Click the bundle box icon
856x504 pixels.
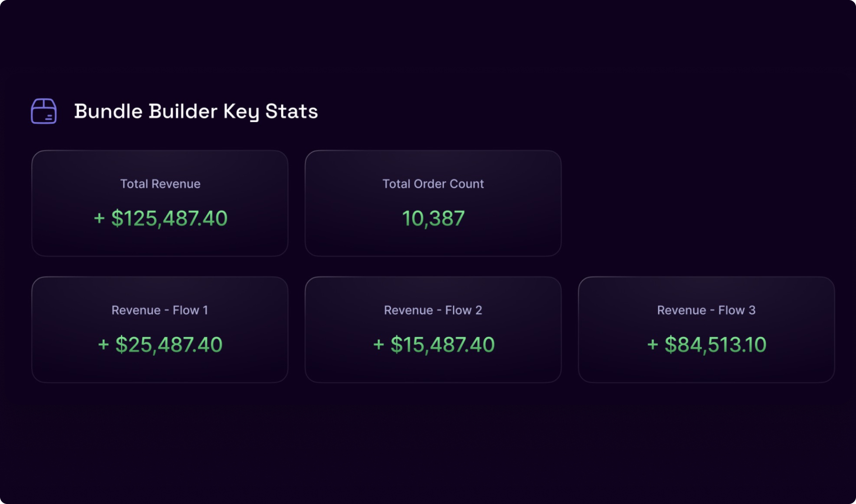(44, 111)
